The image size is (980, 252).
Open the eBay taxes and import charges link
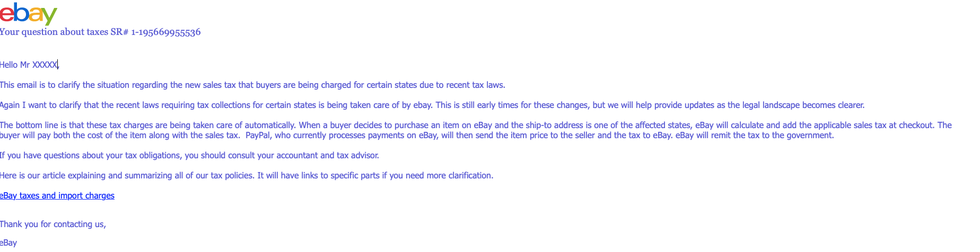tap(57, 196)
